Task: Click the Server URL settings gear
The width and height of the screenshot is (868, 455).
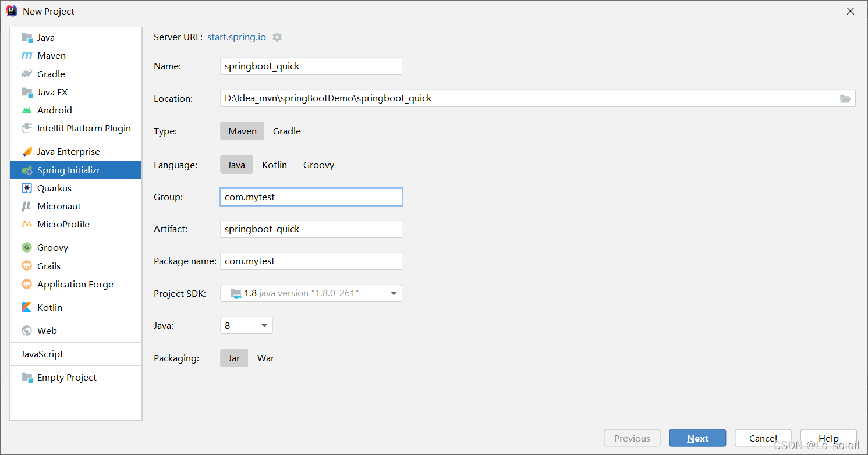Action: pyautogui.click(x=277, y=37)
